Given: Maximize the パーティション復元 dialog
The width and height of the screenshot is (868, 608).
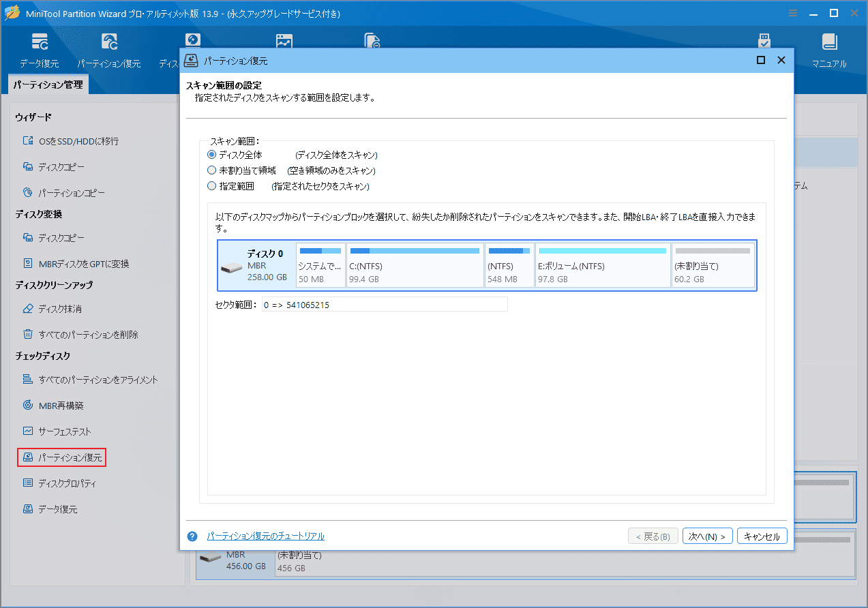Looking at the screenshot, I should (761, 61).
